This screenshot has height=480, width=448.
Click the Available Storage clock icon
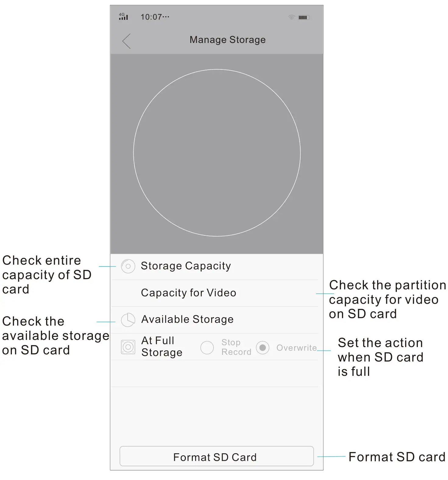coord(128,320)
